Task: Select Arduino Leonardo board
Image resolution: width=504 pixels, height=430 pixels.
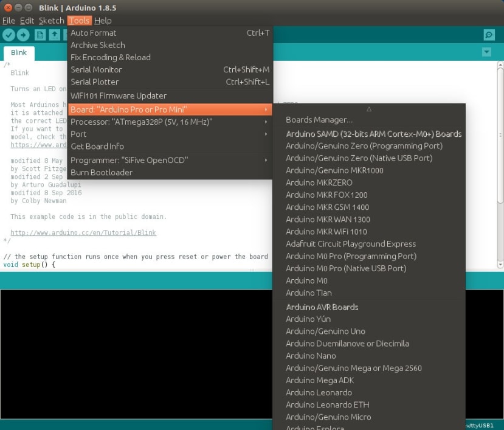Action: [x=369, y=392]
